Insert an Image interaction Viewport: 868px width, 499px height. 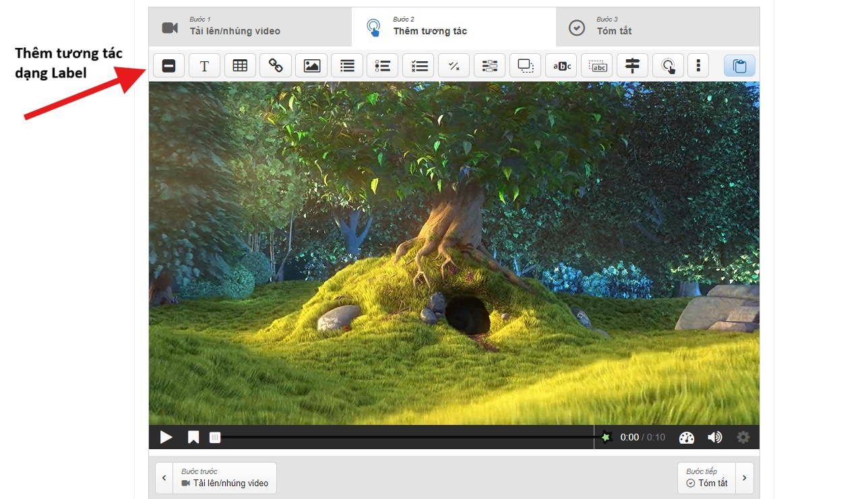click(x=311, y=65)
